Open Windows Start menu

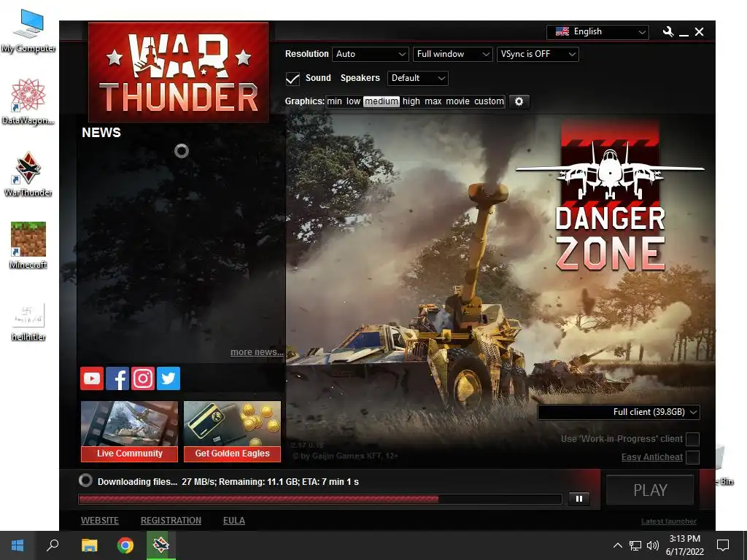point(18,545)
